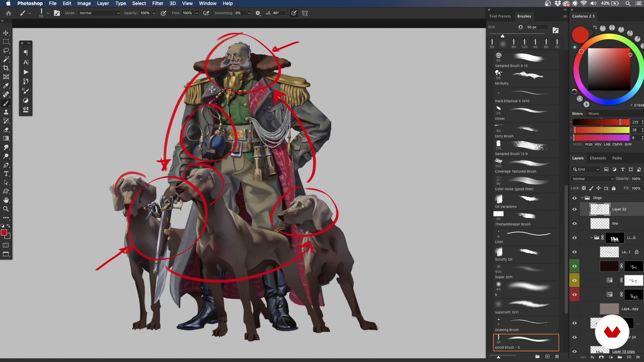Select the Hand tool
Viewport: 644px width, 362px height.
[6, 200]
